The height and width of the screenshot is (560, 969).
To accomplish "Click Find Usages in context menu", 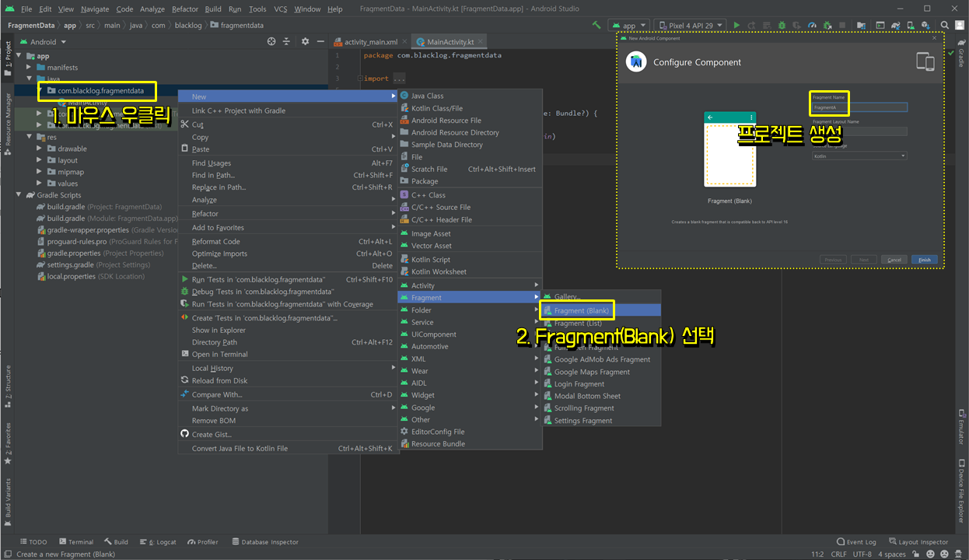I will (x=288, y=163).
